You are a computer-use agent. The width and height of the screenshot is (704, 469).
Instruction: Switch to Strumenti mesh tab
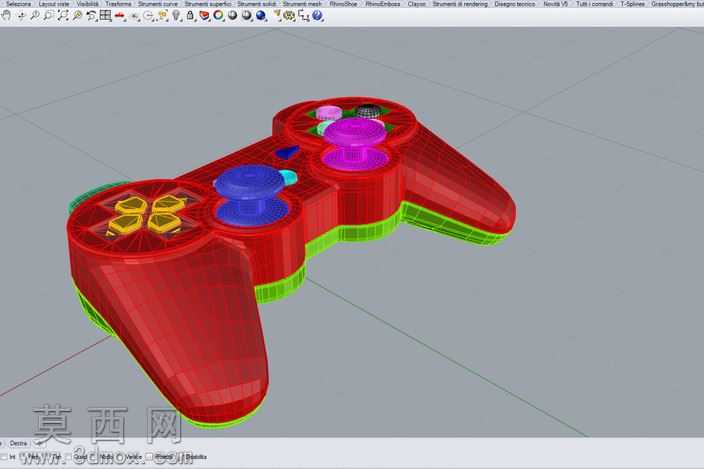(302, 4)
